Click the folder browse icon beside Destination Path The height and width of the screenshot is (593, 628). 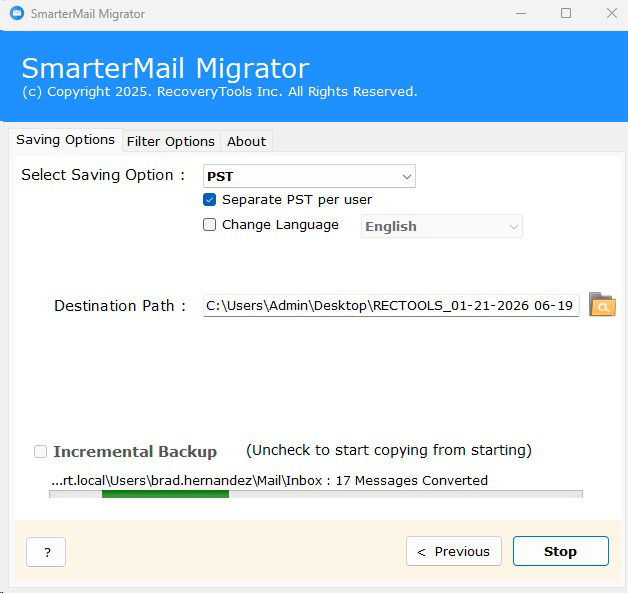(x=602, y=305)
